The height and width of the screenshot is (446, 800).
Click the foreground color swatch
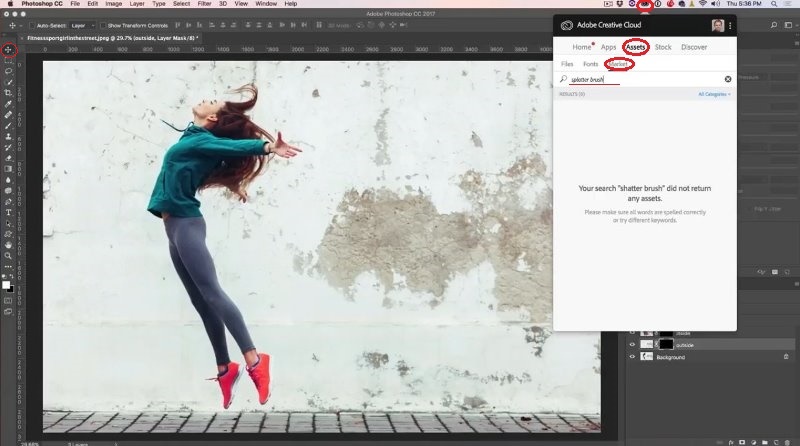click(6, 284)
